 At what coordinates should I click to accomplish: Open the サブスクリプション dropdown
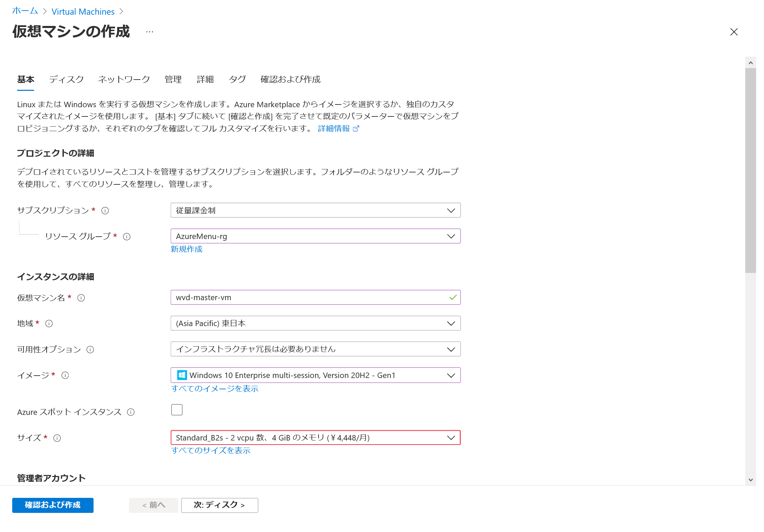[315, 210]
